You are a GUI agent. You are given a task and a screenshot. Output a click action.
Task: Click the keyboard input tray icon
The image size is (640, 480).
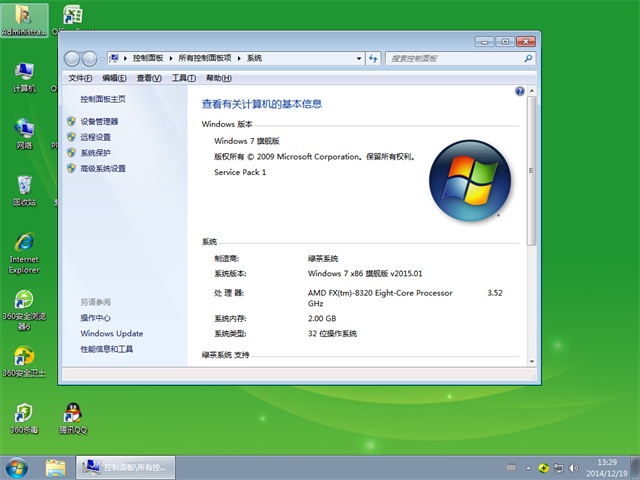511,468
